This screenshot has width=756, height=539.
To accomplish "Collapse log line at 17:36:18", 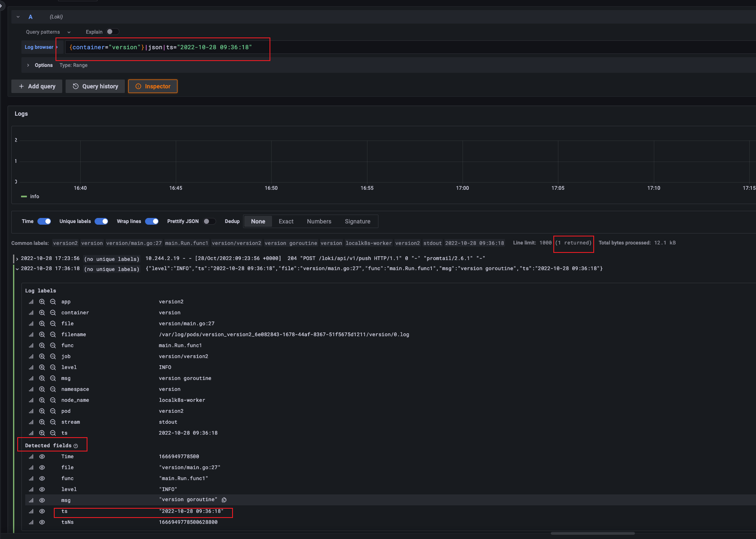I will [17, 269].
